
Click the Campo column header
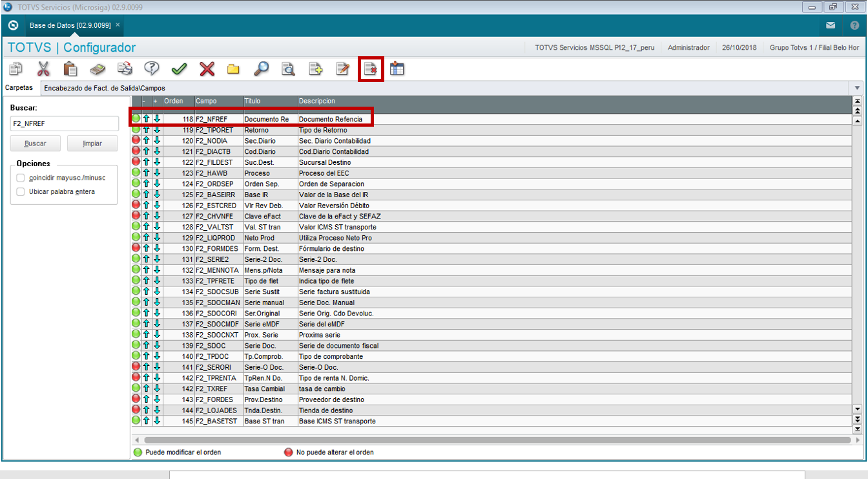pos(218,101)
